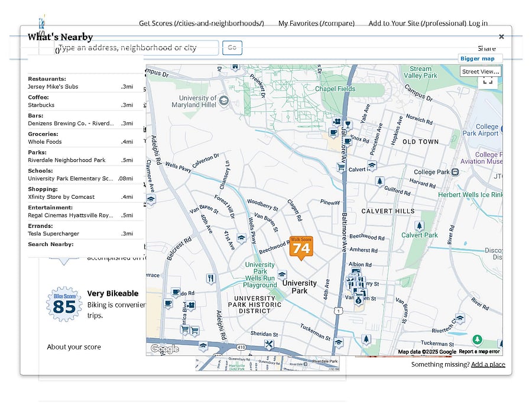Open Street View from the map

click(481, 72)
